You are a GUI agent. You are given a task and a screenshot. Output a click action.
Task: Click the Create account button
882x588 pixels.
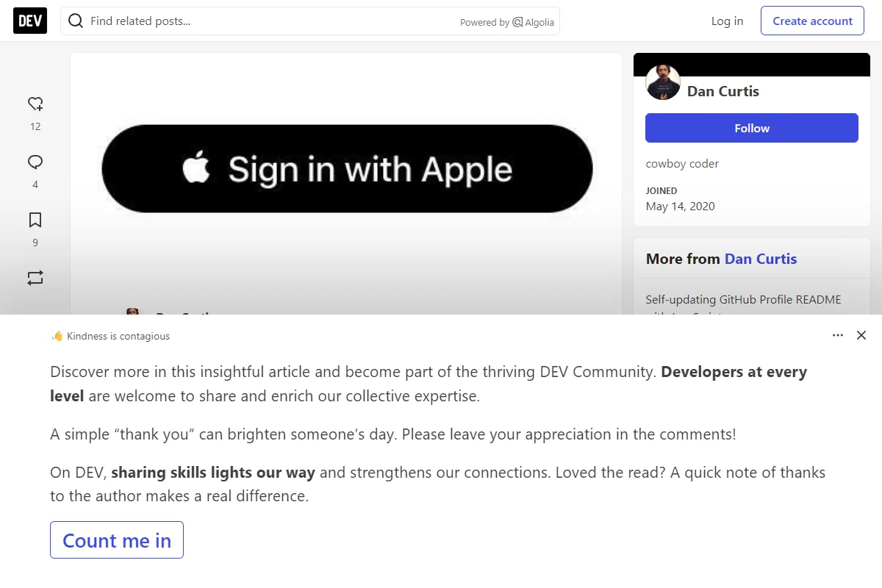812,21
